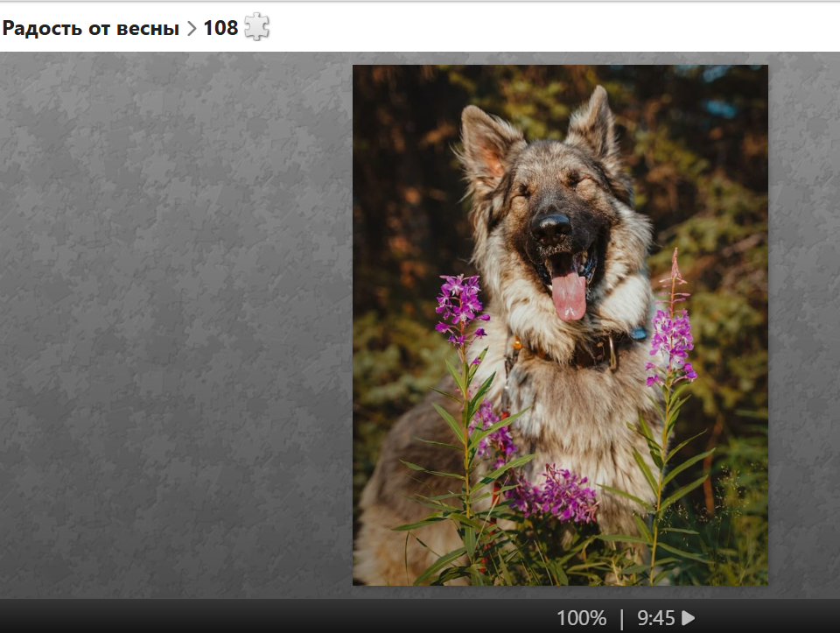This screenshot has width=840, height=633.
Task: Click the 100% completion indicator
Action: point(581,618)
